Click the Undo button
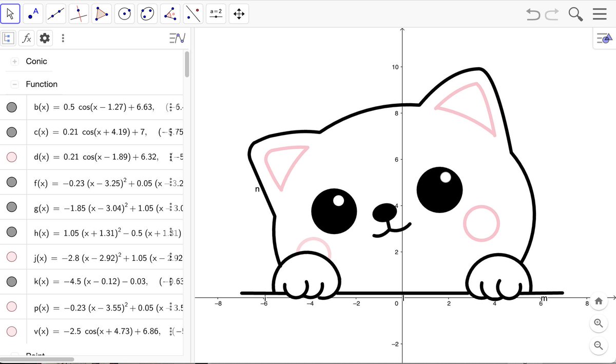Screen dimensions: 616x364 [533, 14]
